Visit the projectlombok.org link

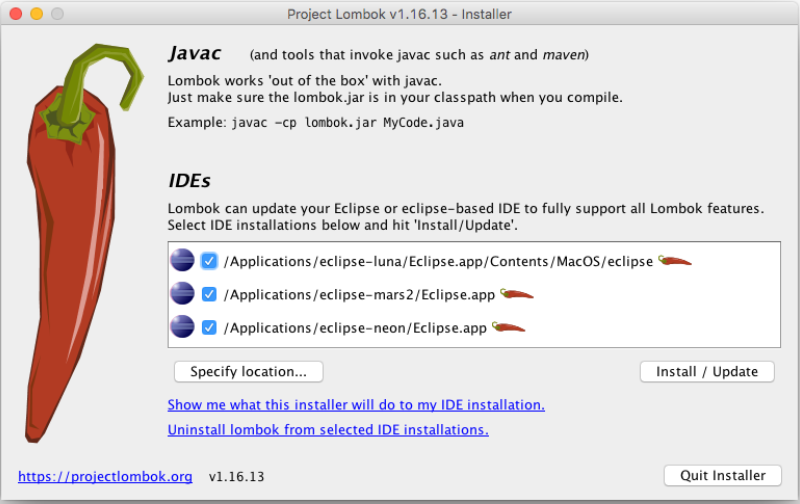(x=105, y=476)
